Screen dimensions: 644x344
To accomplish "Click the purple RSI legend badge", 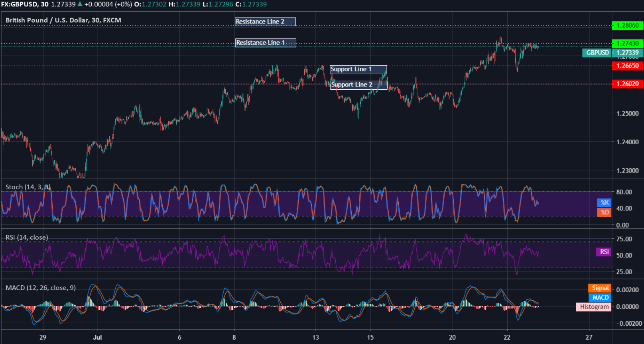I will 604,252.
